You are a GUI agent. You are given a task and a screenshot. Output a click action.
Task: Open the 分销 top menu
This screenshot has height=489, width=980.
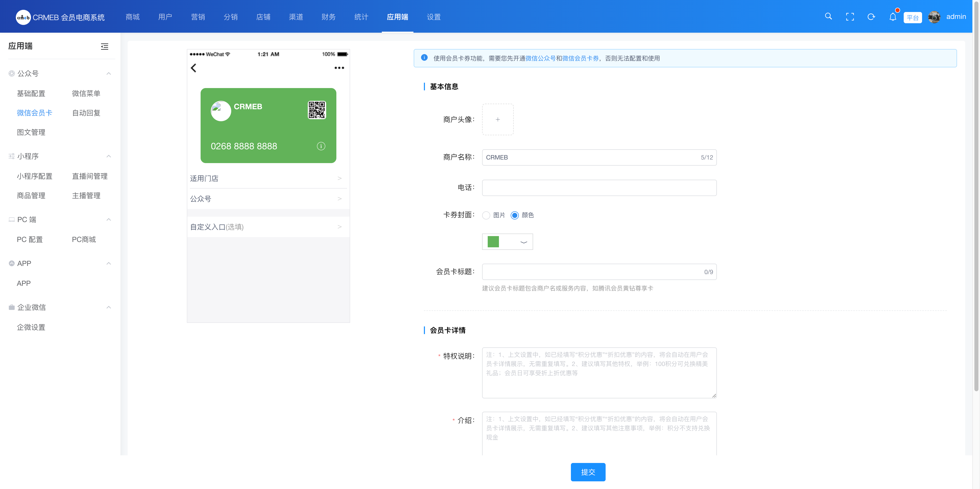pos(230,17)
